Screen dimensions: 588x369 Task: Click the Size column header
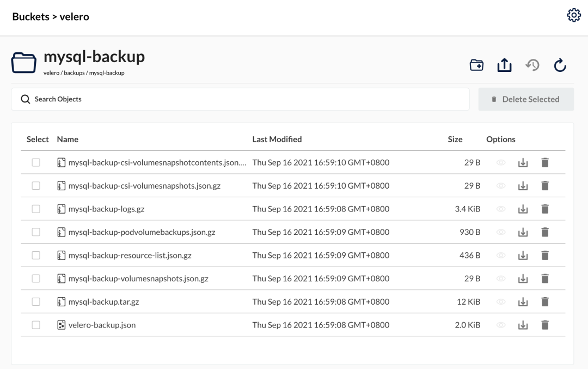[455, 140]
